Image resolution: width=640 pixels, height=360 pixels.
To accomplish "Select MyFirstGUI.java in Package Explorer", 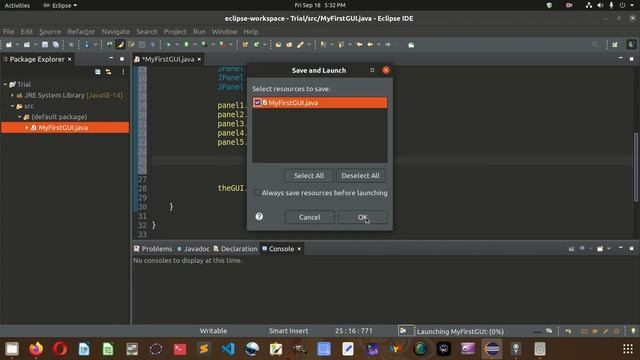I will (x=65, y=128).
